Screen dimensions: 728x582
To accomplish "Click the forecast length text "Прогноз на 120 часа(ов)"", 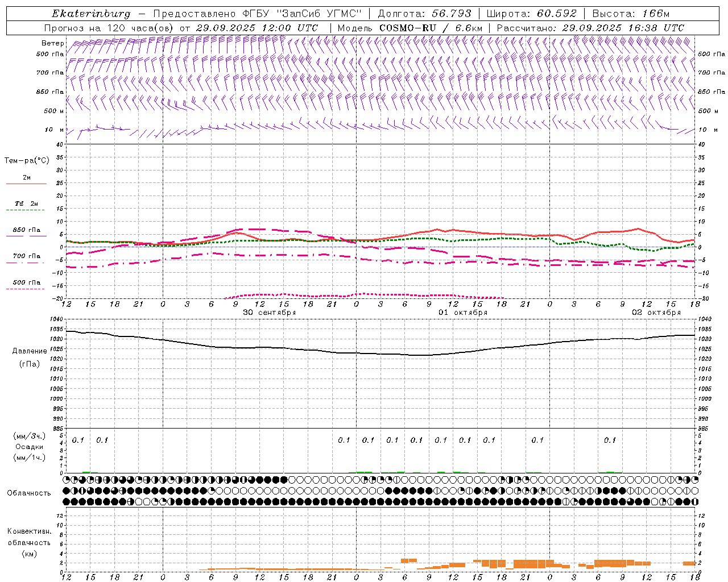I will (109, 28).
